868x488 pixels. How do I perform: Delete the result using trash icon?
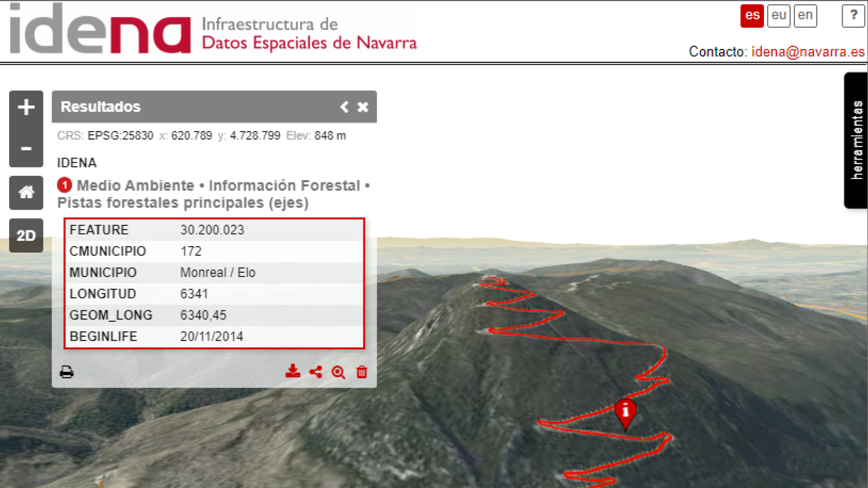coord(362,372)
